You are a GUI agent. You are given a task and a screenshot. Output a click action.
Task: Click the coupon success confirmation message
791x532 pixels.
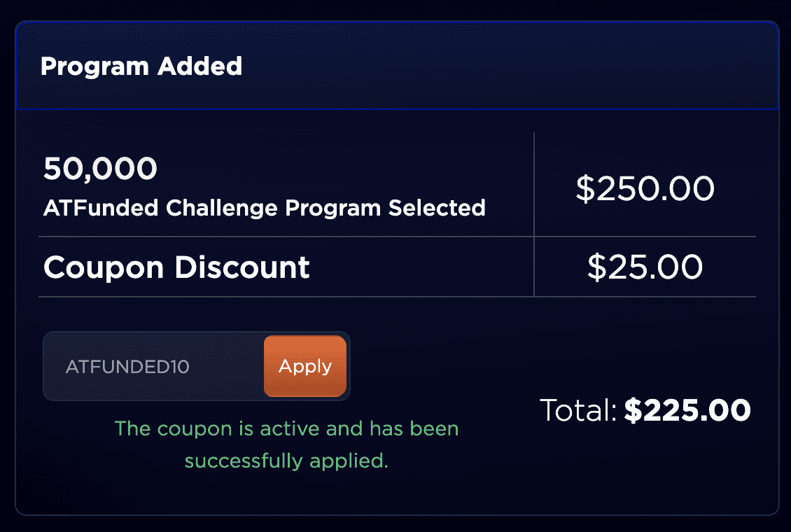coord(287,444)
